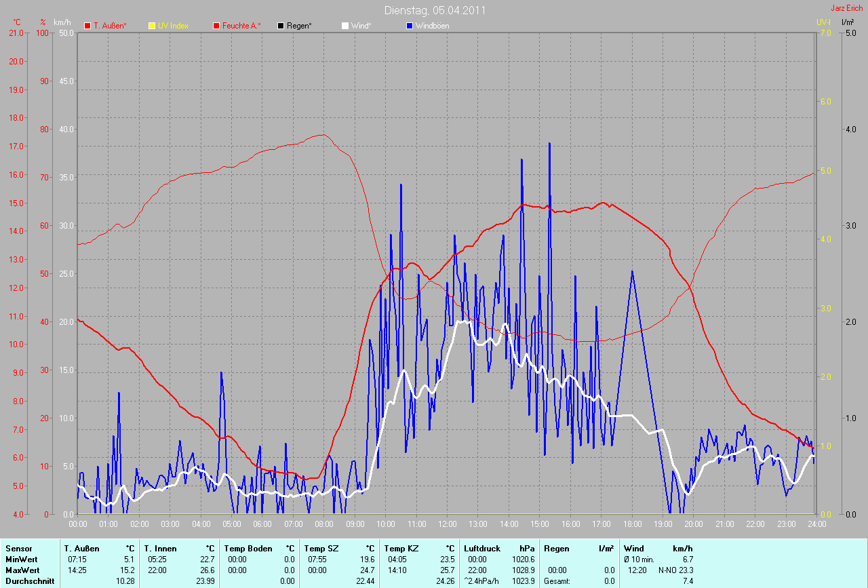Click the T. Innen minimum value '22.7'
This screenshot has height=588, width=868.
(x=208, y=559)
